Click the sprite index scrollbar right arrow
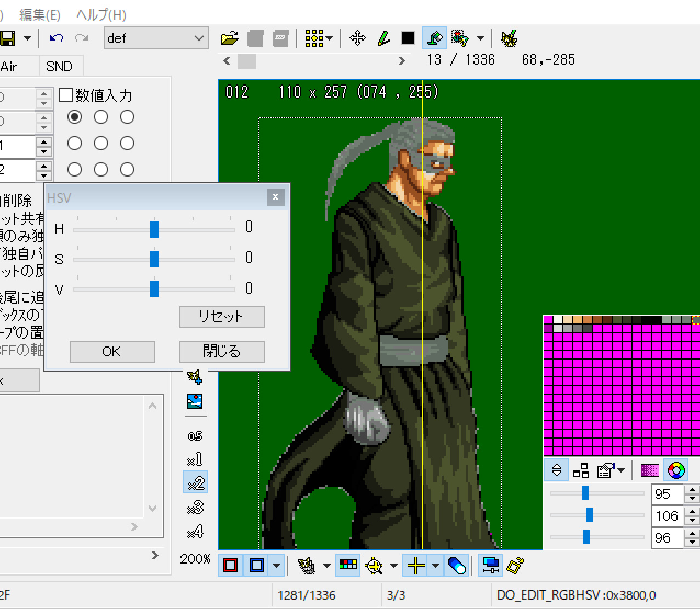700x609 pixels. [x=402, y=61]
